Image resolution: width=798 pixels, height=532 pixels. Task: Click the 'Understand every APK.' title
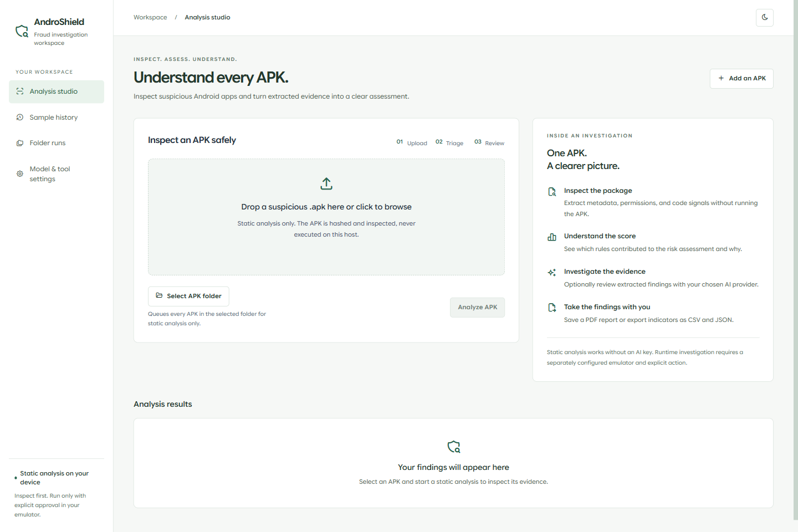click(211, 78)
